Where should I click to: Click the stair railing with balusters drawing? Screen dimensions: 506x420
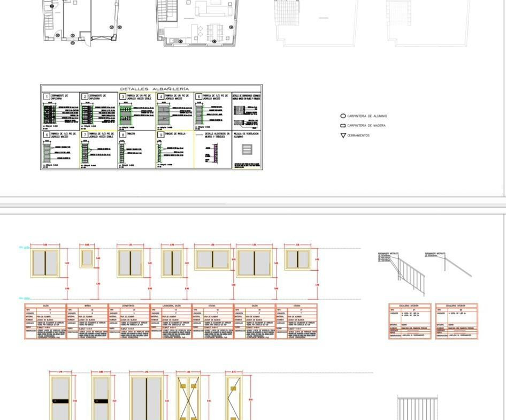pos(409,272)
